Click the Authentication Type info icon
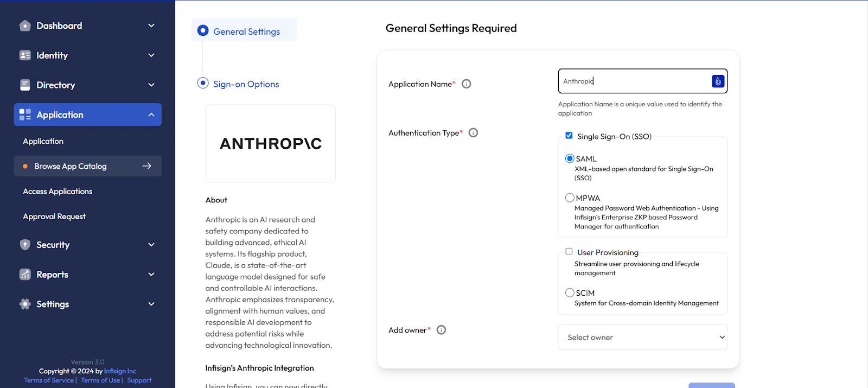The height and width of the screenshot is (388, 868). click(x=473, y=132)
